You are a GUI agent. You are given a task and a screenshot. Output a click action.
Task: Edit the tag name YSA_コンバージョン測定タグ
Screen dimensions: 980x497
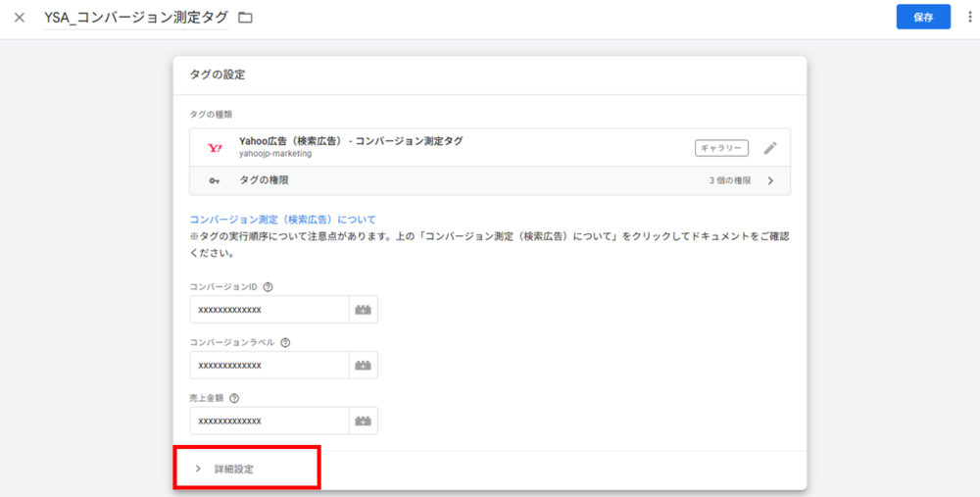point(136,18)
